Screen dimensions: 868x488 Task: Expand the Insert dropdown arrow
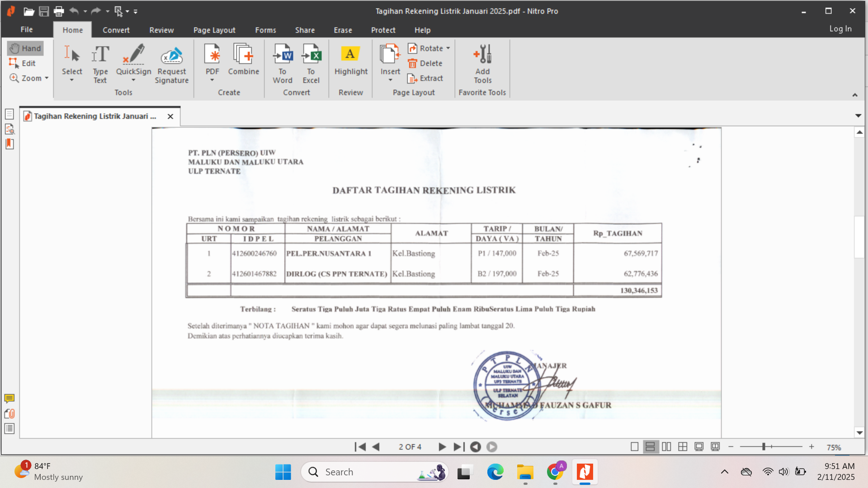click(390, 80)
